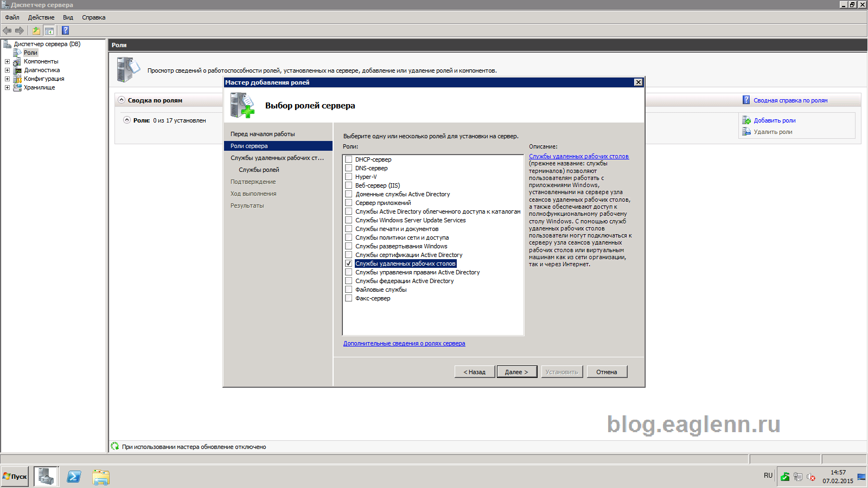868x488 pixels.
Task: Check the Факс-сервер role
Action: [x=349, y=298]
